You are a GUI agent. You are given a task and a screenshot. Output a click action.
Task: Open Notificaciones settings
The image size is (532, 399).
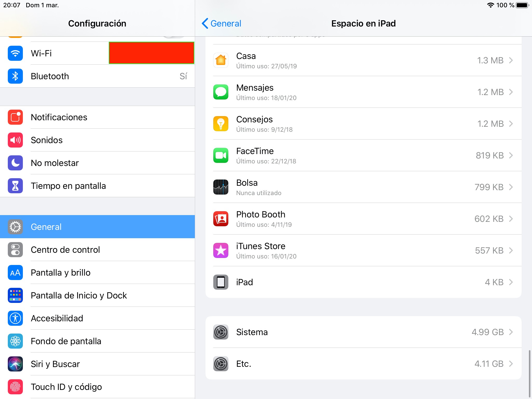click(x=59, y=117)
